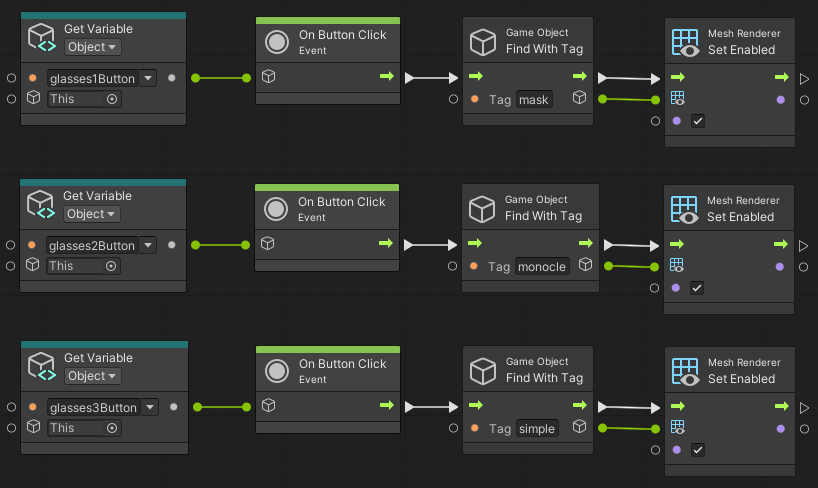The height and width of the screenshot is (488, 818).
Task: Click value output port of glasses3Button node
Action: click(x=174, y=407)
